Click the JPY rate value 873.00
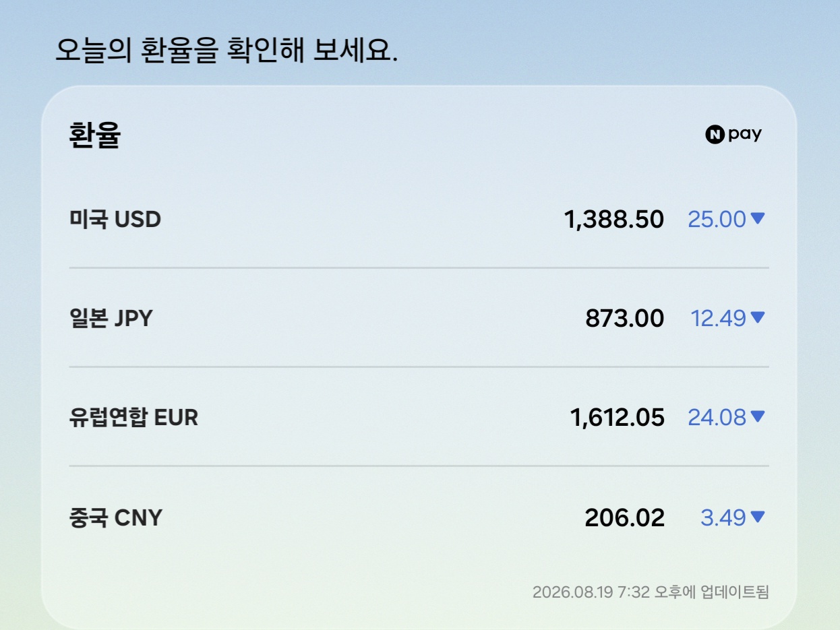 (624, 319)
